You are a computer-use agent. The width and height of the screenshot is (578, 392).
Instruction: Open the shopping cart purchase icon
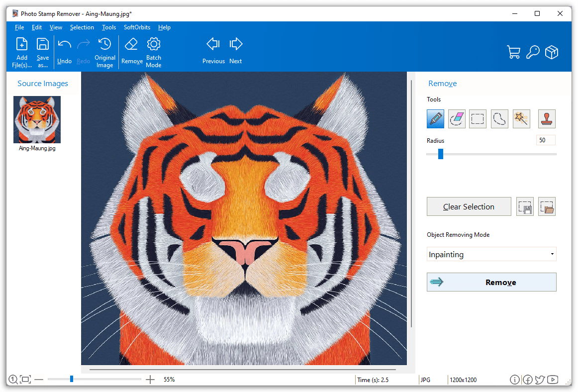pos(513,52)
